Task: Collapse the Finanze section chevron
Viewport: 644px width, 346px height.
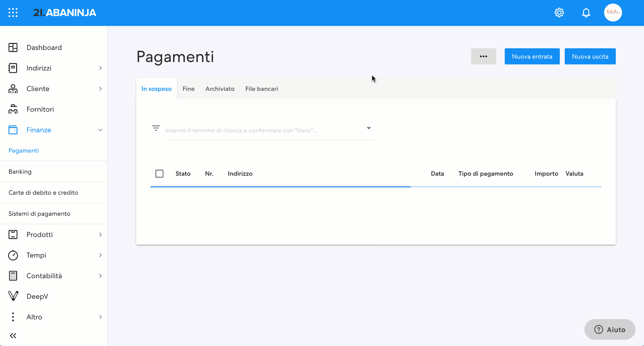Action: click(100, 130)
